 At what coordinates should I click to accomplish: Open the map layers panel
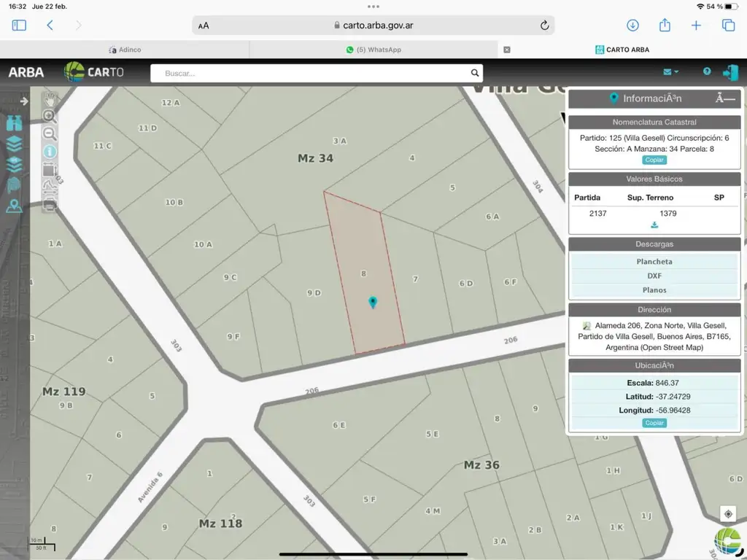click(14, 144)
